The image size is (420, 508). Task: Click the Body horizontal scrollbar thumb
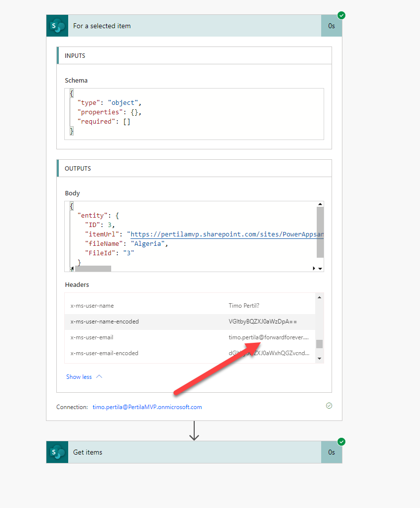coord(93,269)
